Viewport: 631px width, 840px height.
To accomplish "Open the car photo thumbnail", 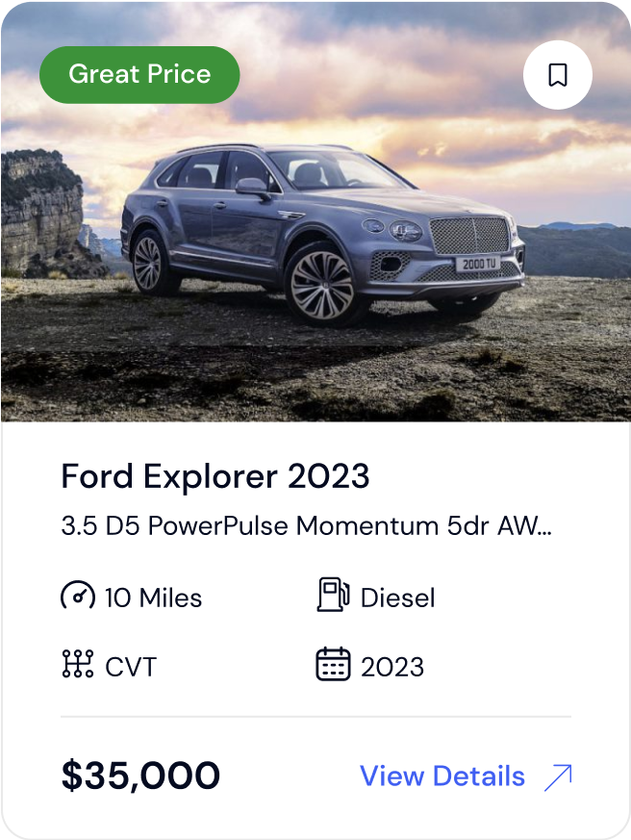I will (x=315, y=212).
